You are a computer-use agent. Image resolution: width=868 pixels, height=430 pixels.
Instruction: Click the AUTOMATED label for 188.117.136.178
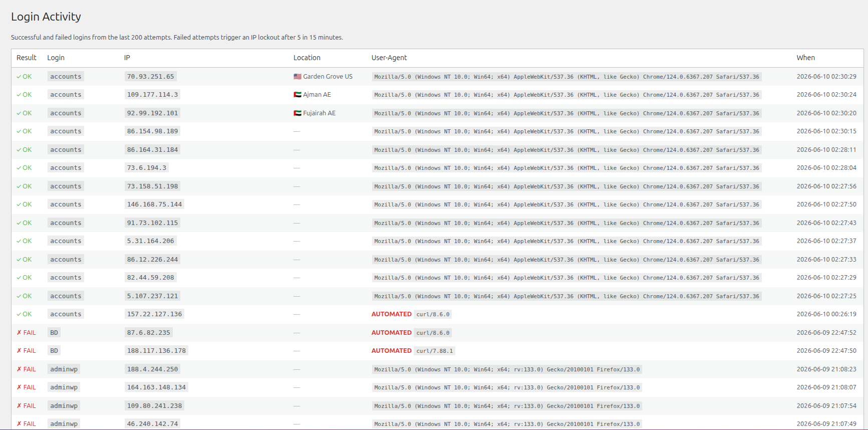coord(392,351)
